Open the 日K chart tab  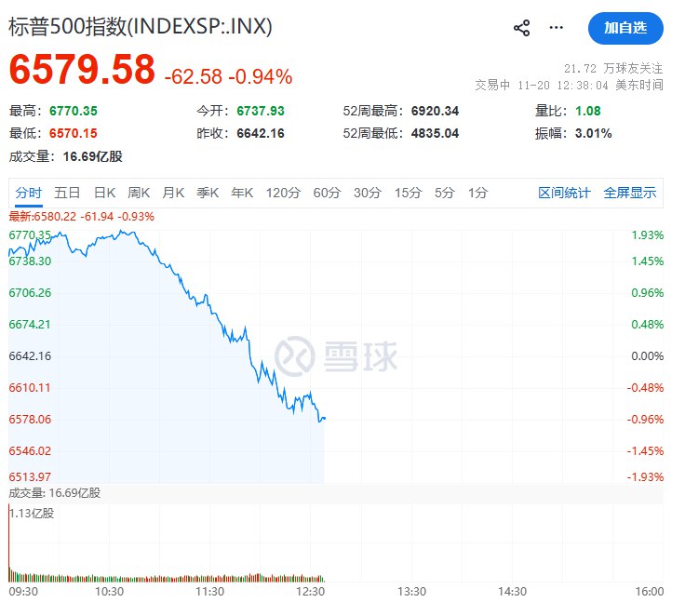[x=105, y=193]
